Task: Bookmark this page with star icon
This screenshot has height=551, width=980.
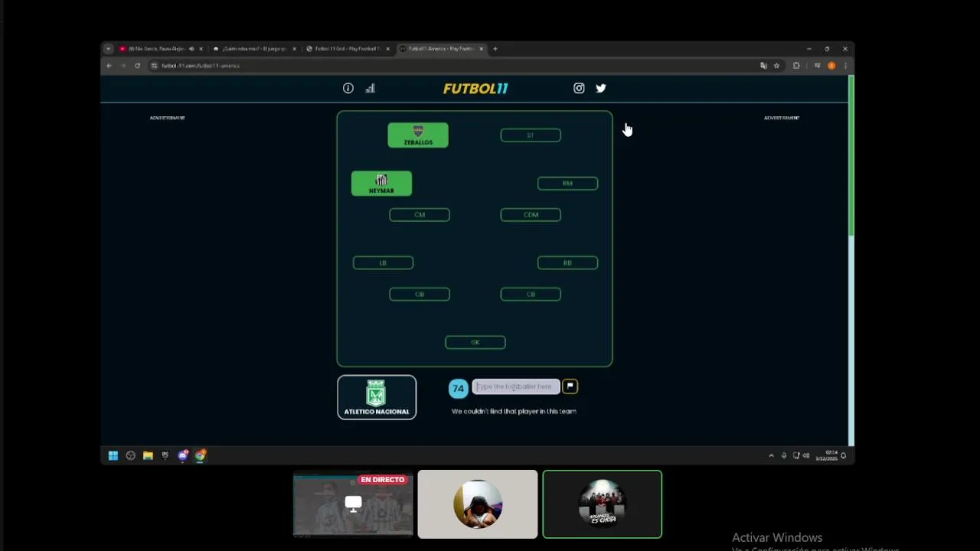Action: pyautogui.click(x=776, y=66)
